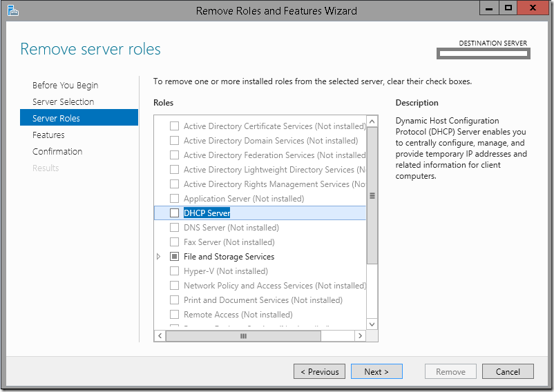The image size is (554, 392).
Task: Click the Active Directory Federation Services checkbox
Action: click(x=174, y=155)
